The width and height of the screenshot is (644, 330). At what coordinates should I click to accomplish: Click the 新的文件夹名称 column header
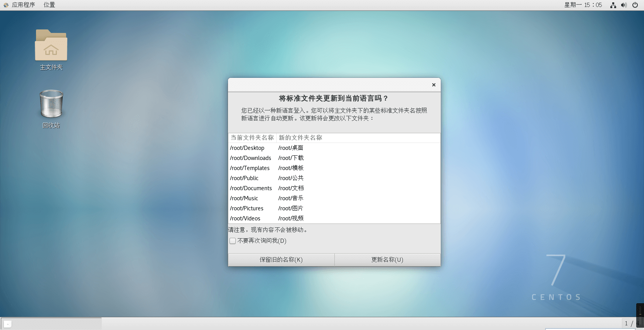300,138
